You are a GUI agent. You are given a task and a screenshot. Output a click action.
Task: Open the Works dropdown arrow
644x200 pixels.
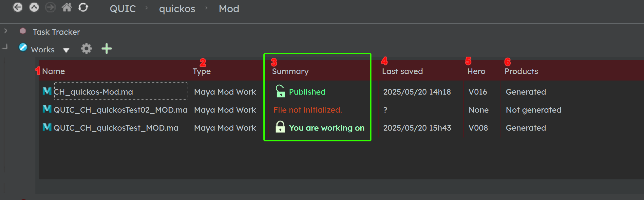[x=66, y=50]
